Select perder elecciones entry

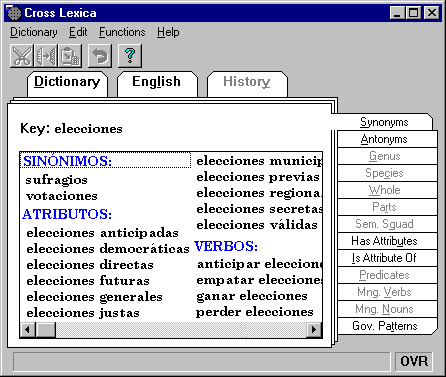tap(255, 312)
